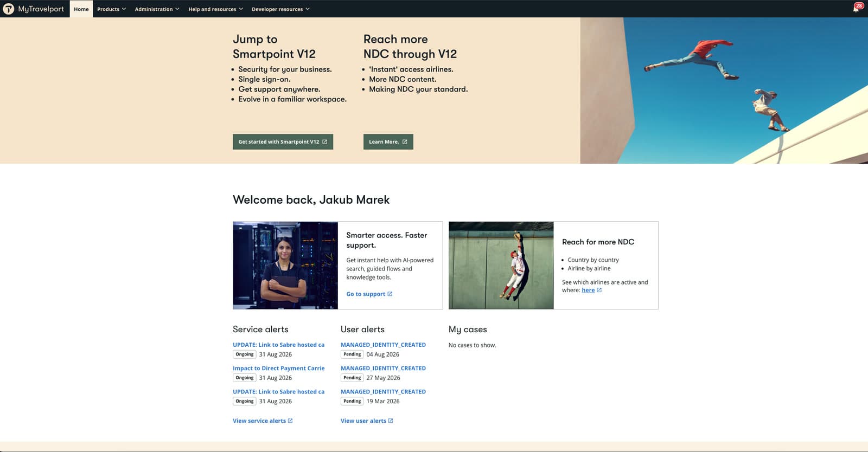This screenshot has width=868, height=452.
Task: Click external-link icon beside Learn More
Action: tap(405, 142)
